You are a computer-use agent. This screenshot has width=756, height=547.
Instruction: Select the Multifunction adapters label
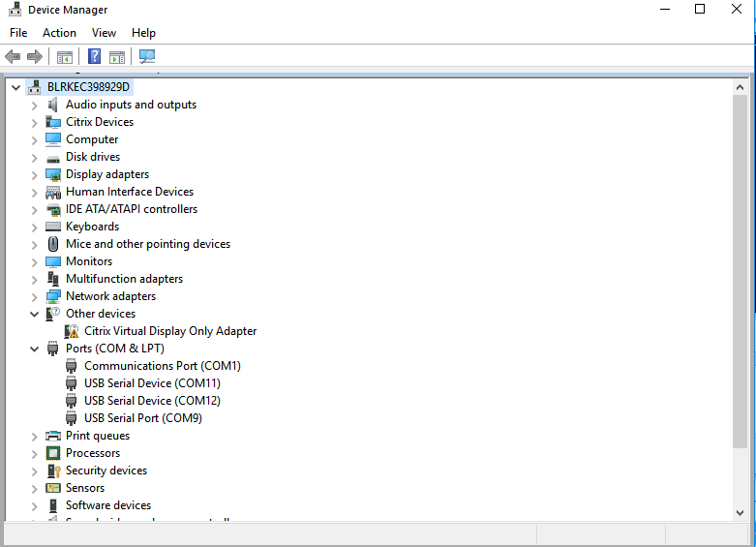click(125, 279)
